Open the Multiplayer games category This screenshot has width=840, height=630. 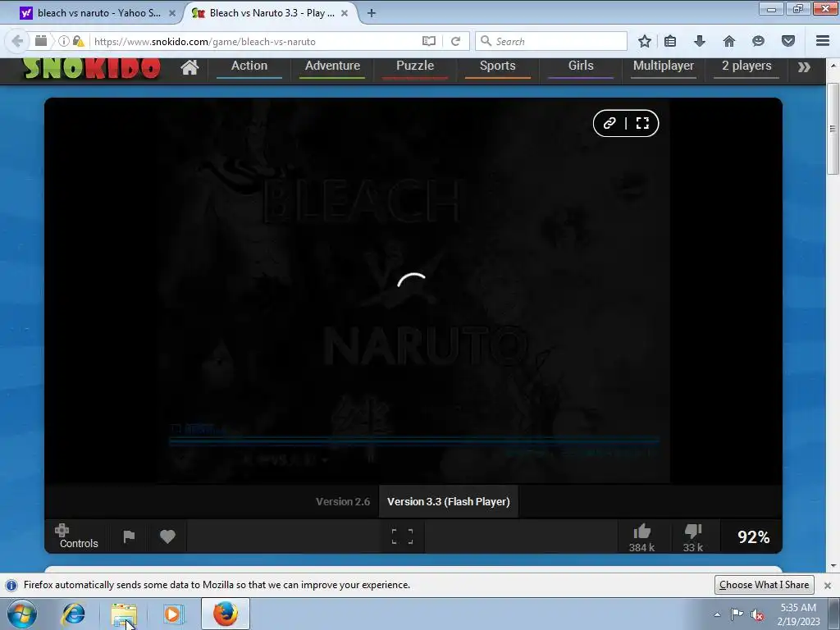point(663,66)
